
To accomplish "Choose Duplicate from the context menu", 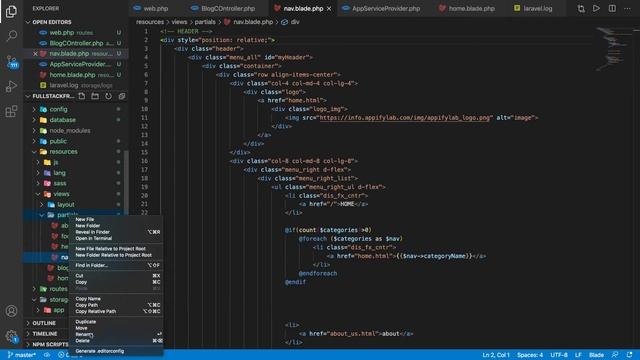I will click(x=86, y=322).
